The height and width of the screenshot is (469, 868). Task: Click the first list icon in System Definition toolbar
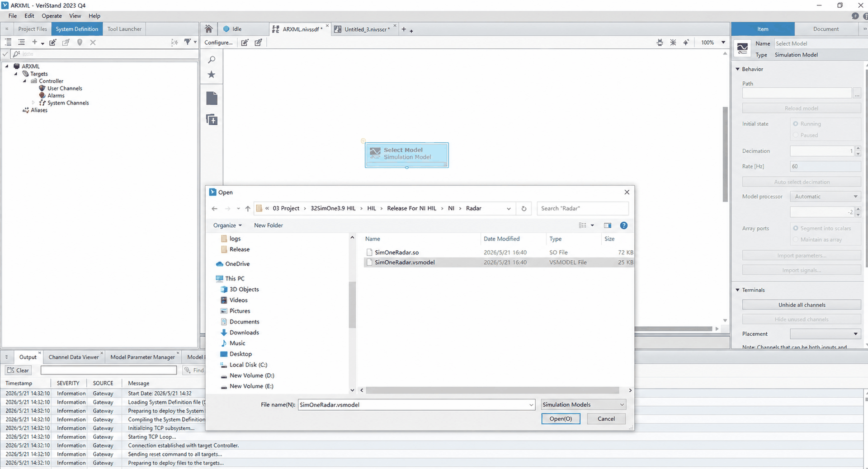coord(8,42)
